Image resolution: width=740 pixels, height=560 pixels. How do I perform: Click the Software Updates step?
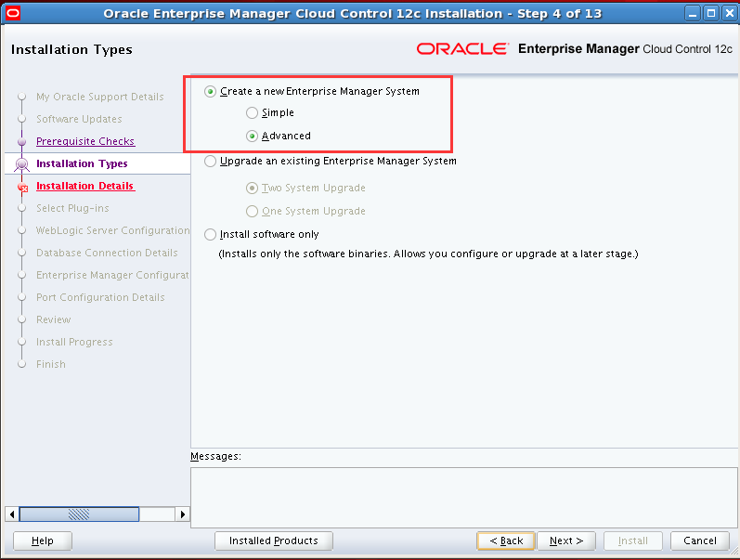(x=79, y=119)
